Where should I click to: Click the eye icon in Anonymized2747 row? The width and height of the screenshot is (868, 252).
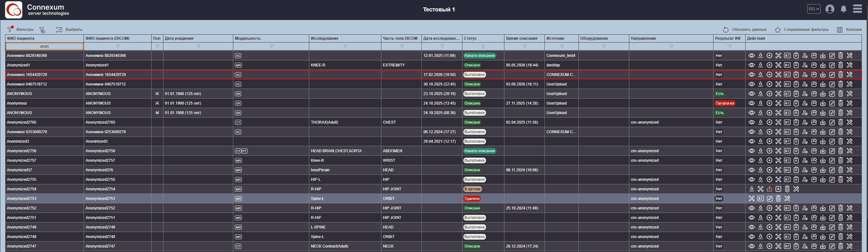(x=751, y=246)
